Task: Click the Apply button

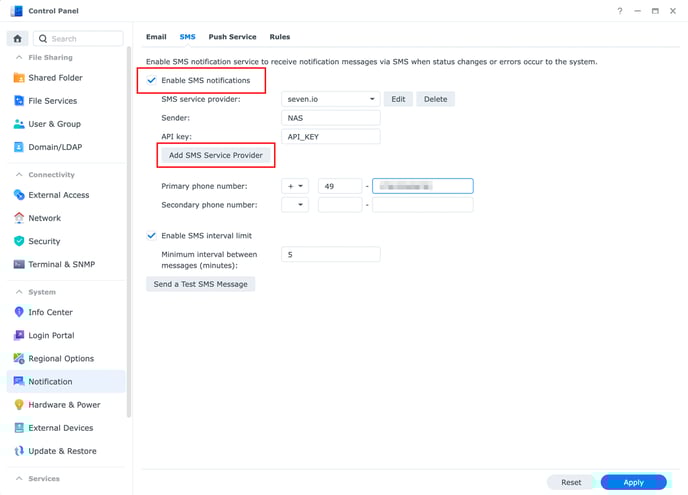Action: (x=634, y=482)
